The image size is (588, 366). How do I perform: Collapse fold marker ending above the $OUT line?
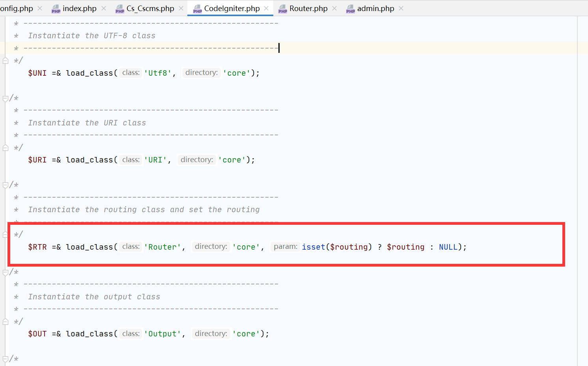[6, 322]
